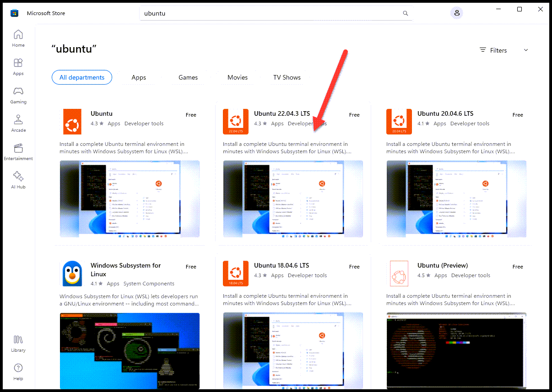Open Help in the sidebar
Screen dimensions: 552x392
click(x=18, y=372)
